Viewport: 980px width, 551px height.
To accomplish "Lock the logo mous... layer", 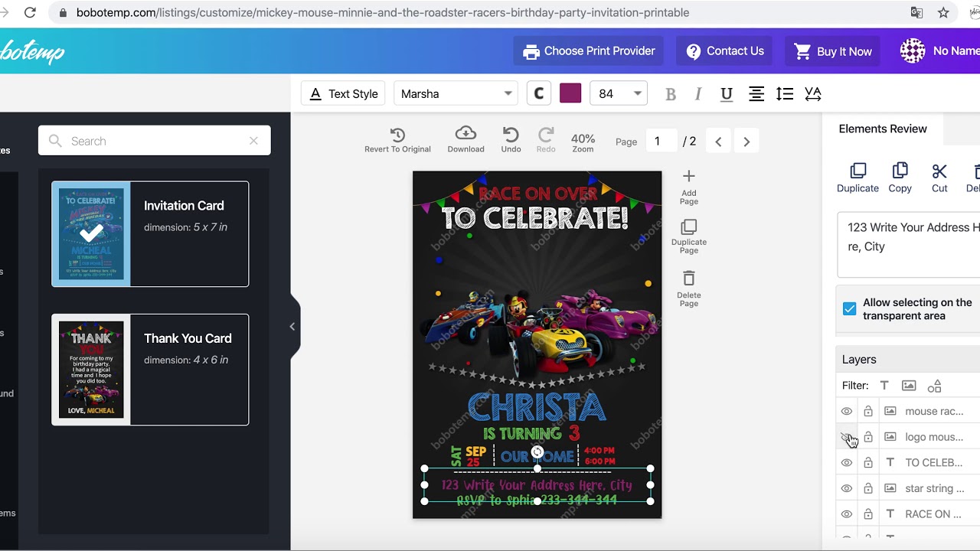I will [x=868, y=437].
